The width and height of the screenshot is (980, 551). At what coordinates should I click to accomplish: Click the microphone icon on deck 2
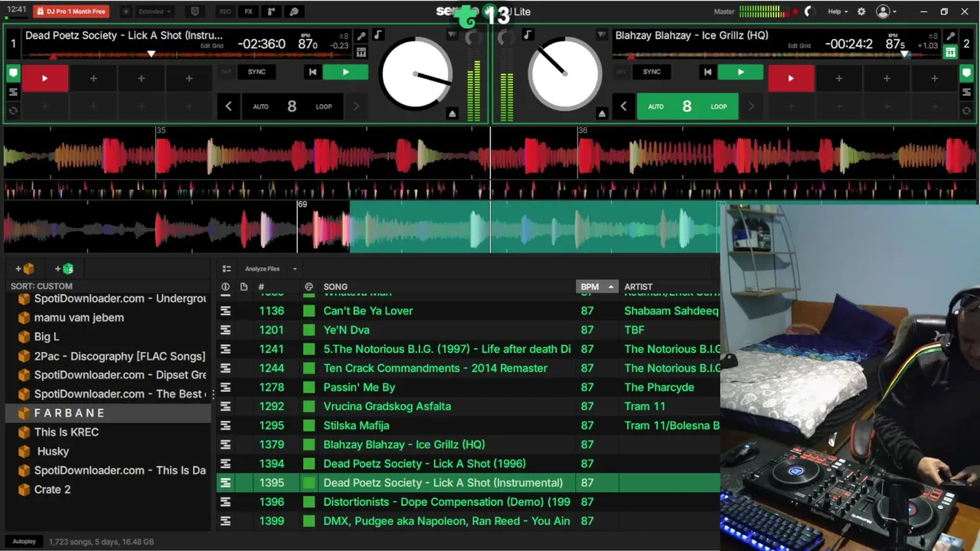950,36
